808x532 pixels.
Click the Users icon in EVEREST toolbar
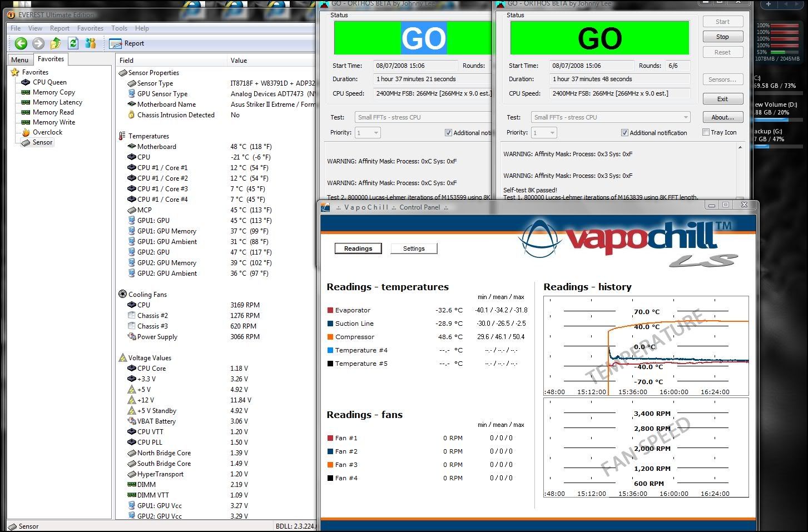click(91, 43)
